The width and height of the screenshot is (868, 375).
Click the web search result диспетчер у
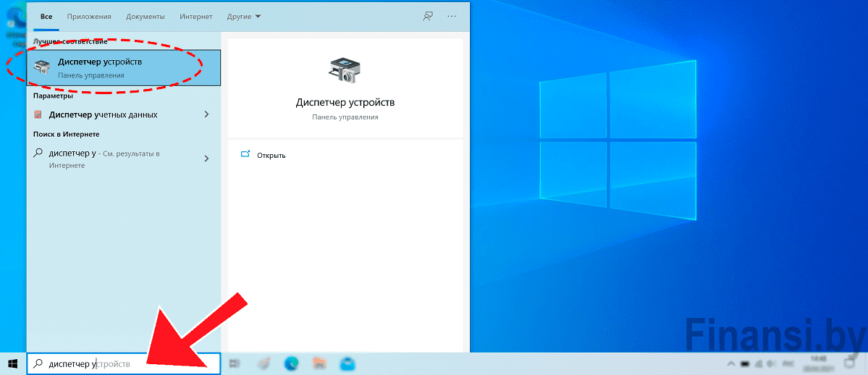click(x=101, y=159)
